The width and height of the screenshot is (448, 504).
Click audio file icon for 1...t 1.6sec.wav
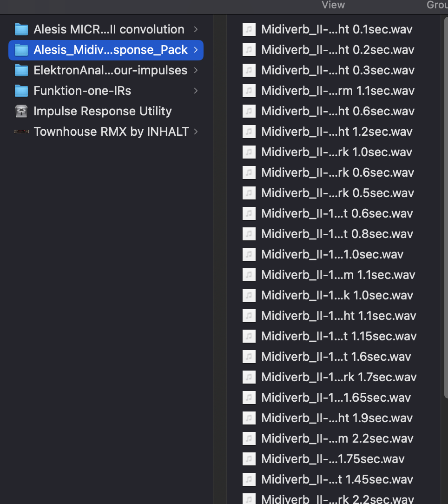(x=249, y=357)
